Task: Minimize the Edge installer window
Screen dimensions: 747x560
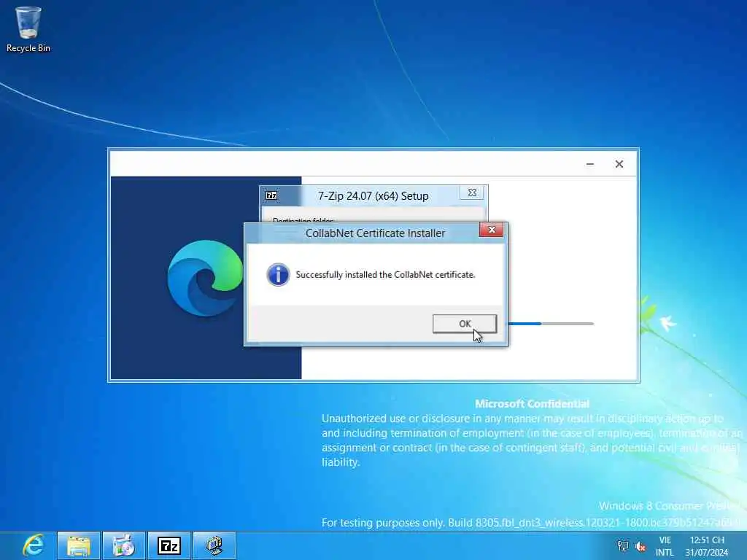Action: (589, 164)
